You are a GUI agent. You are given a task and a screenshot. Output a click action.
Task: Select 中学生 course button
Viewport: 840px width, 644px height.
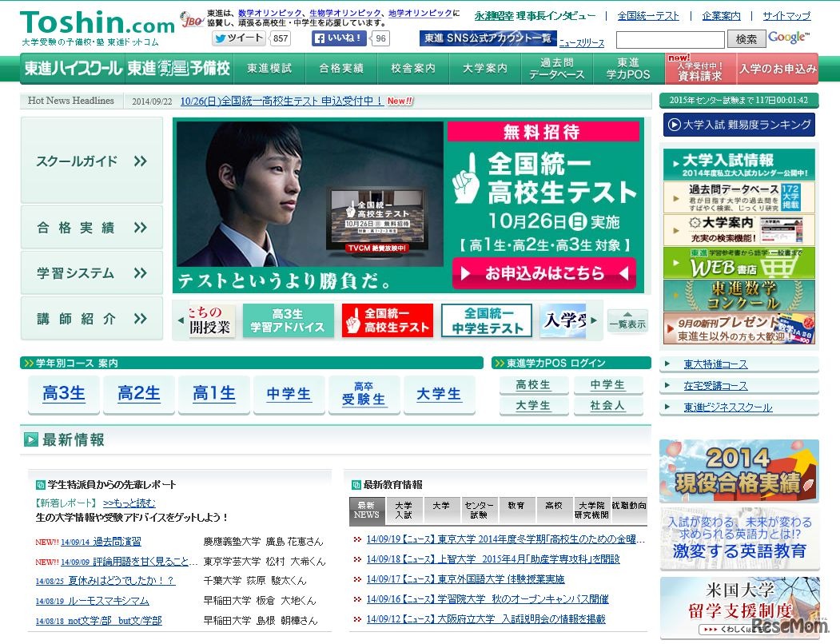coord(289,395)
